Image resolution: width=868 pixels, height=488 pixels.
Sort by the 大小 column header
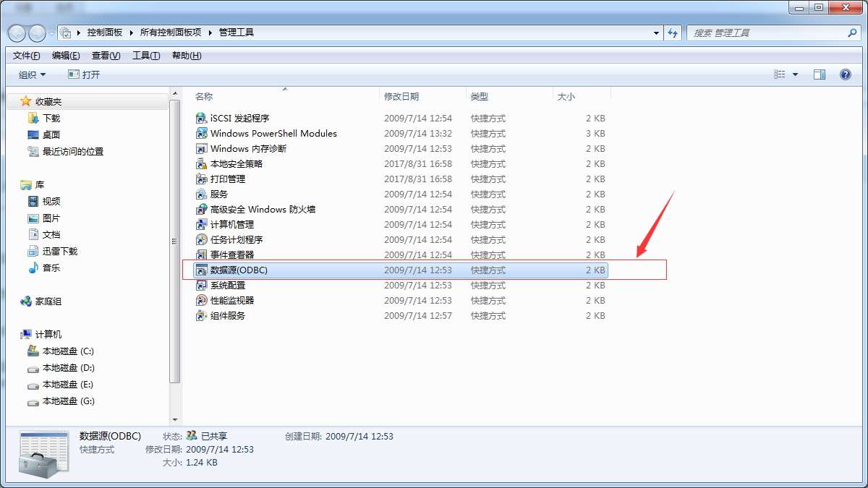click(x=582, y=96)
